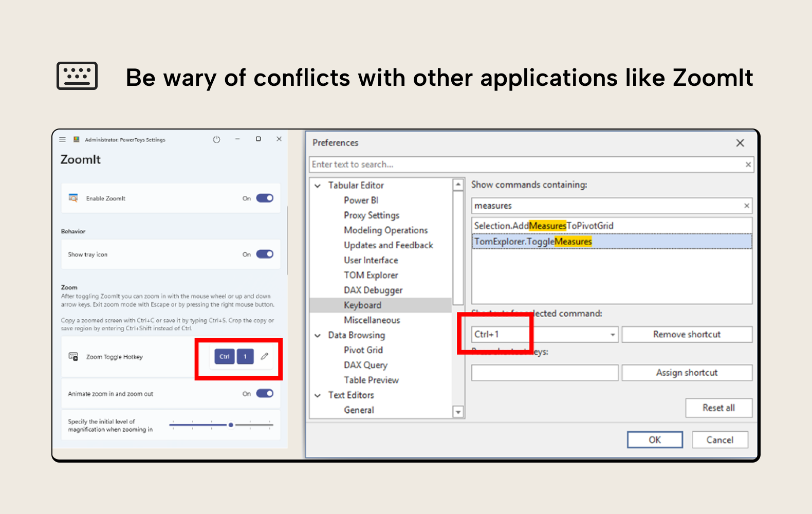
Task: Click the Assign shortcut button
Action: (x=687, y=373)
